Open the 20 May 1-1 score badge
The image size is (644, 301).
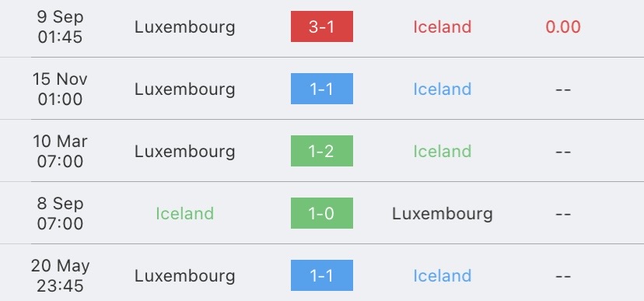tap(321, 275)
